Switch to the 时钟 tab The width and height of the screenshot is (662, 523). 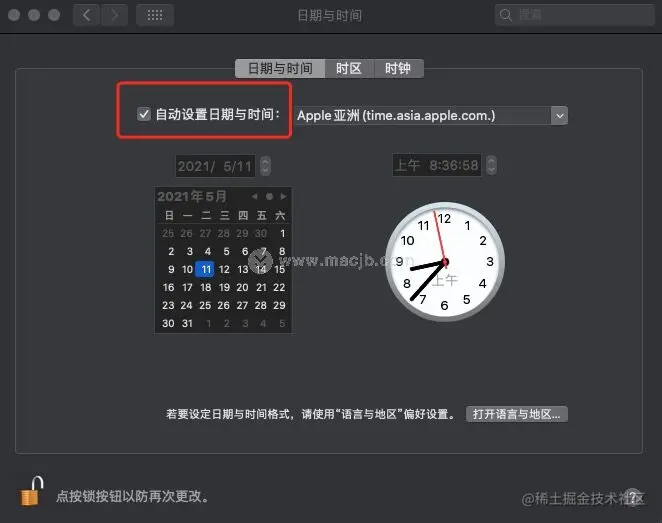(398, 68)
